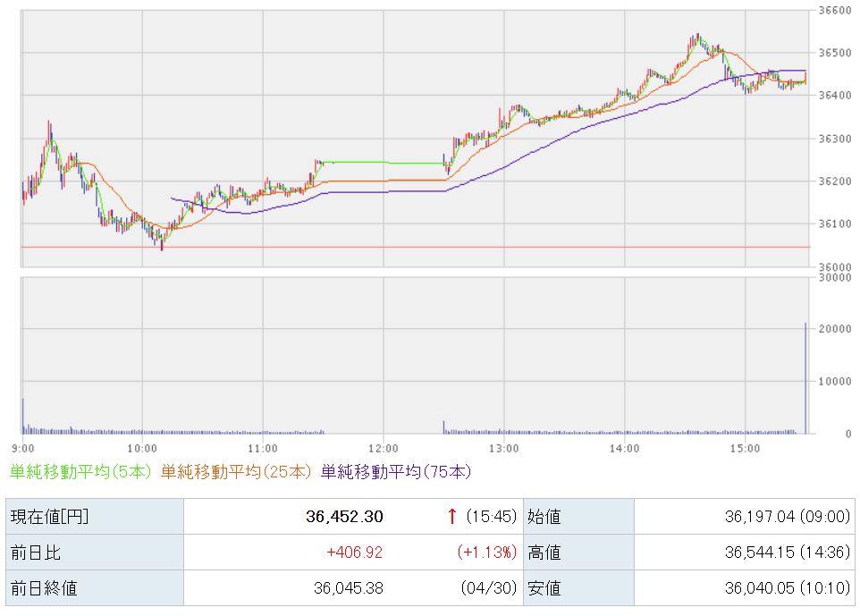This screenshot has width=860, height=616.
Task: Click the 36500 price axis label
Action: coord(835,53)
